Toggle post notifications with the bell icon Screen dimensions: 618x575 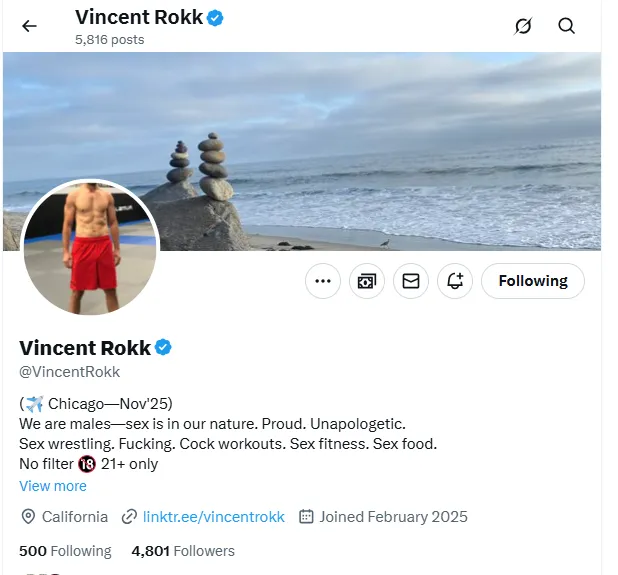455,281
